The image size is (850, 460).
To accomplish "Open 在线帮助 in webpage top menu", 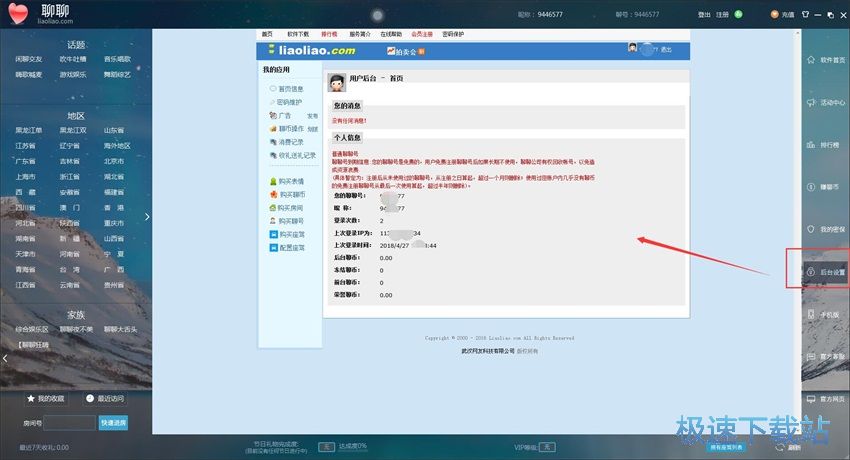I will tap(391, 34).
